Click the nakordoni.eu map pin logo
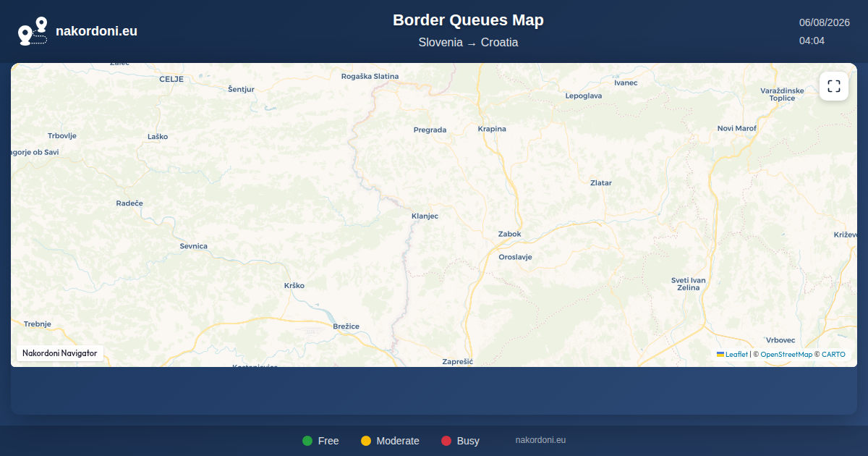The height and width of the screenshot is (456, 868). 33,31
